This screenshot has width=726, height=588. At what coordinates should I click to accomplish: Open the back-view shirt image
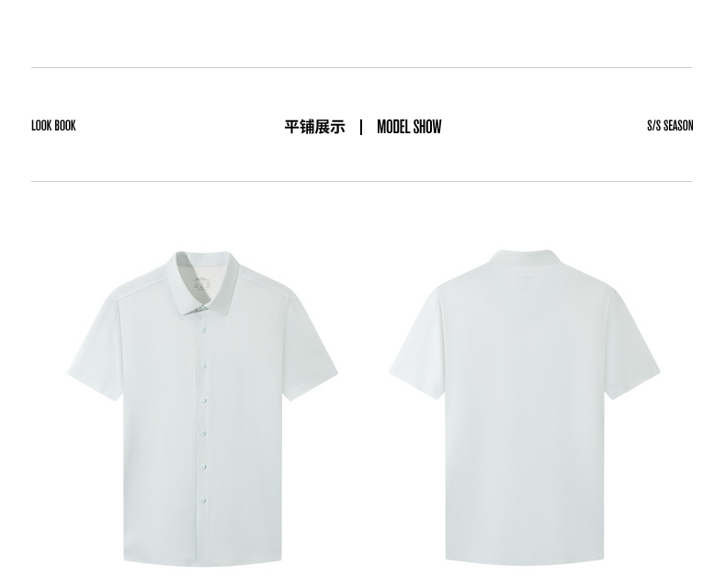[x=525, y=407]
